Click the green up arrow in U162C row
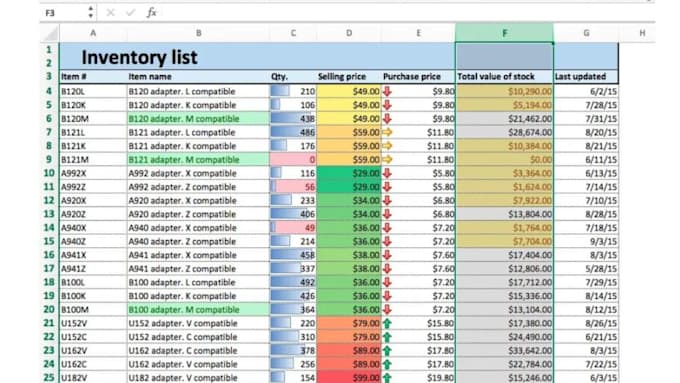Image resolution: width=680 pixels, height=383 pixels. pos(387,364)
